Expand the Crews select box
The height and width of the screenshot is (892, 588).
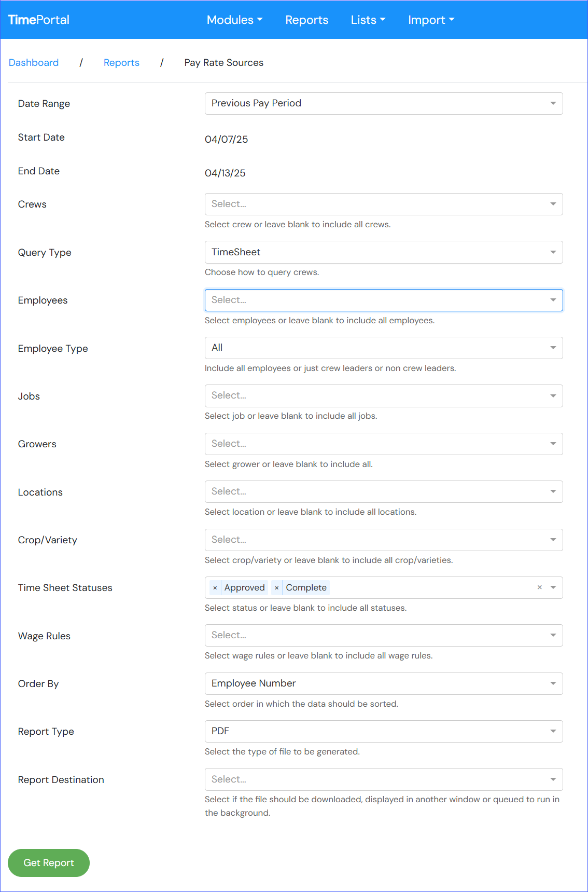pyautogui.click(x=384, y=204)
